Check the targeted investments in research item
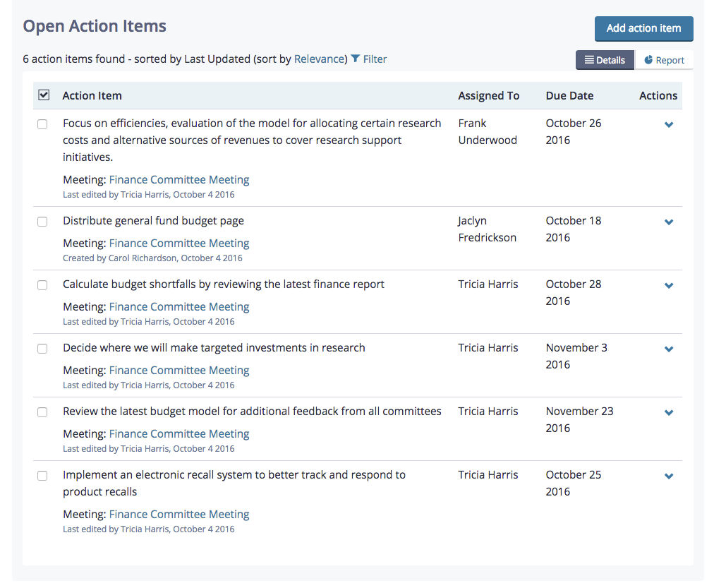 [x=42, y=349]
